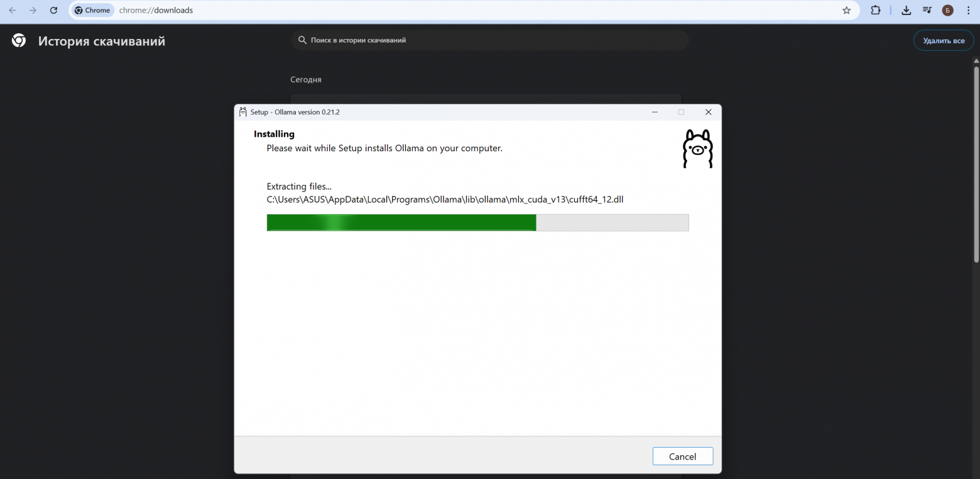Show the downloads tray icon in toolbar

tap(906, 10)
